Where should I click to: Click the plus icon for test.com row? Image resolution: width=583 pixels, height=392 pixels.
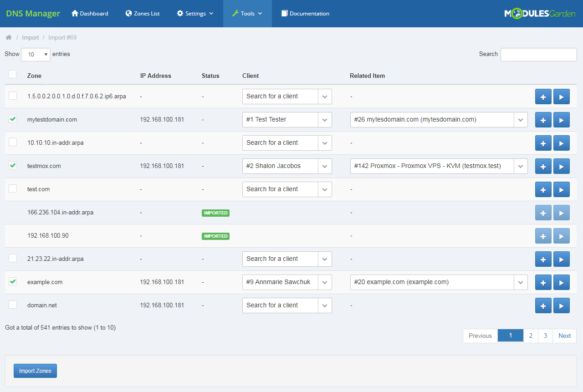point(543,189)
